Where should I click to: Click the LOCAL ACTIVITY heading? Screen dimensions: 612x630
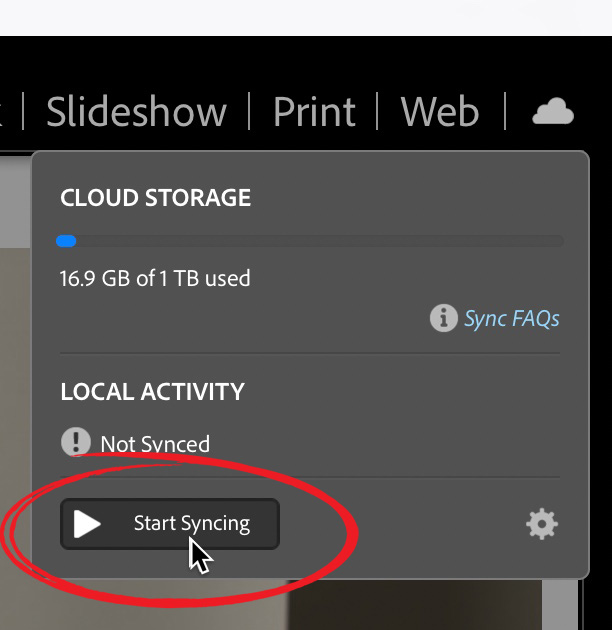click(x=152, y=391)
